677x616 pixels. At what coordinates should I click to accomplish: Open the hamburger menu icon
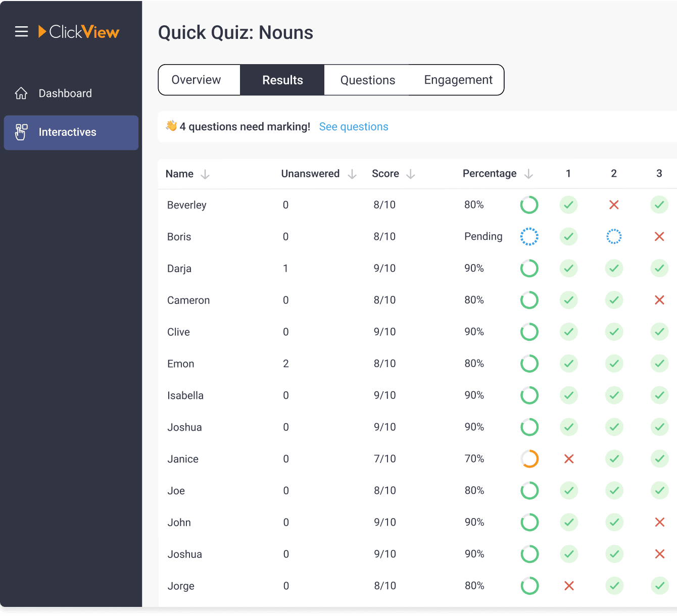pyautogui.click(x=21, y=32)
